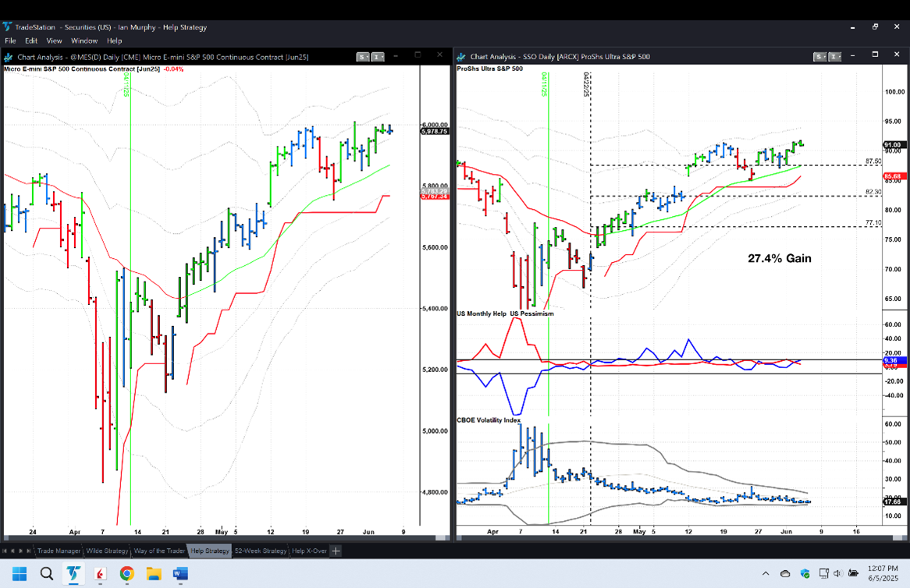Click the 04/11/25 green vertical marker on the MES chart
The width and height of the screenshot is (910, 588).
130,299
